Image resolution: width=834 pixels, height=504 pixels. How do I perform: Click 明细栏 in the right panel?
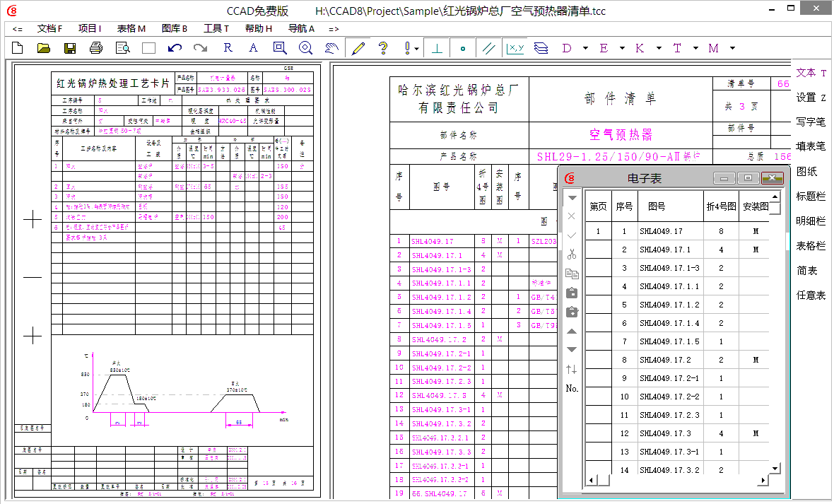tap(811, 221)
